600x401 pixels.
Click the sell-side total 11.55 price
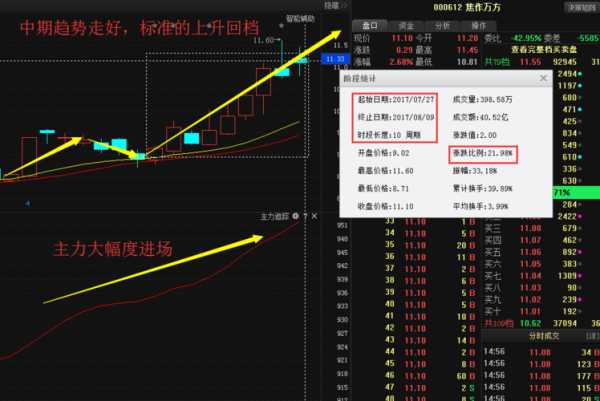point(531,62)
